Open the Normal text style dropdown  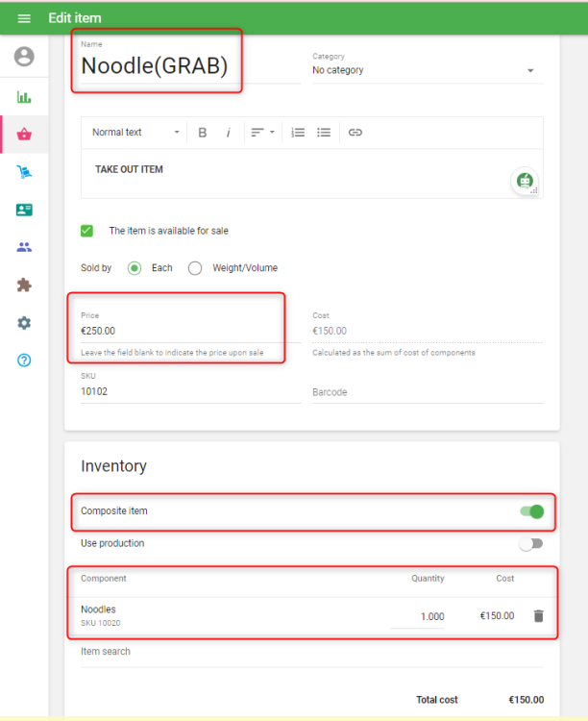coord(135,133)
